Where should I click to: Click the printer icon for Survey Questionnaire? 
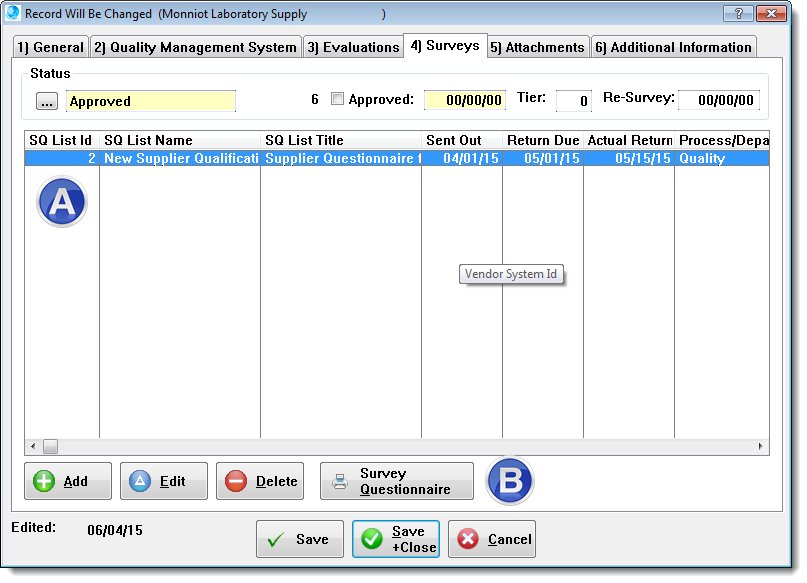click(x=340, y=481)
